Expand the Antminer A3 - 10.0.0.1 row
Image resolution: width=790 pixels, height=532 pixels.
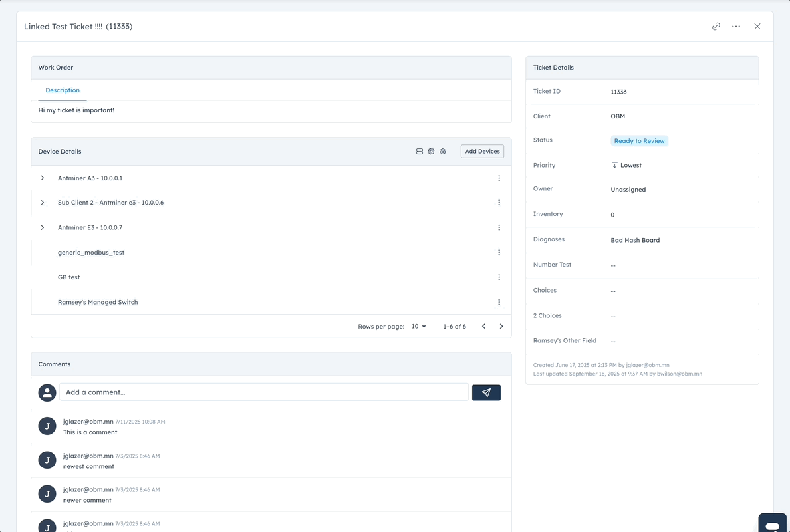click(43, 178)
